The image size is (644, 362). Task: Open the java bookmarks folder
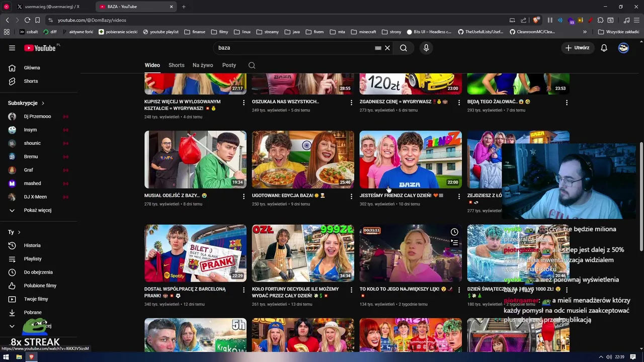[291, 32]
